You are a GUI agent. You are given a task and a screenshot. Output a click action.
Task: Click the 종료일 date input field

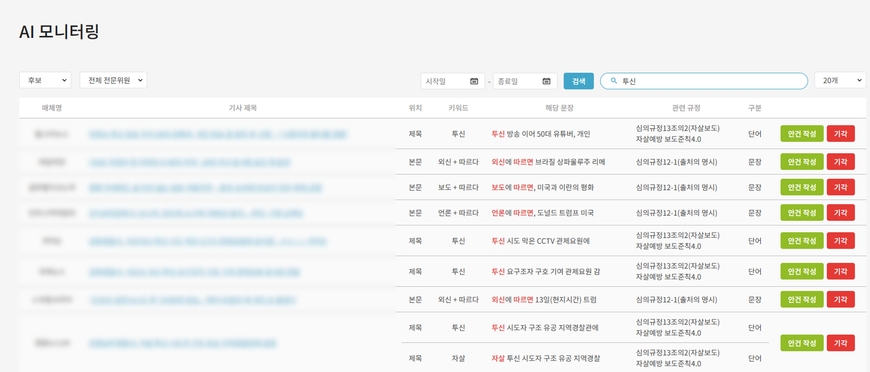point(525,81)
